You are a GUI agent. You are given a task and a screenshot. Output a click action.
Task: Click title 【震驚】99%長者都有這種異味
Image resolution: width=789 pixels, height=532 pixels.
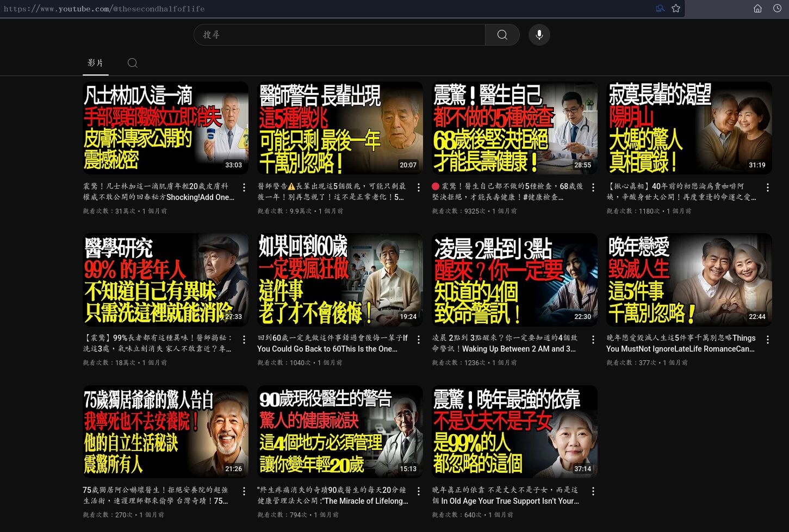click(158, 343)
